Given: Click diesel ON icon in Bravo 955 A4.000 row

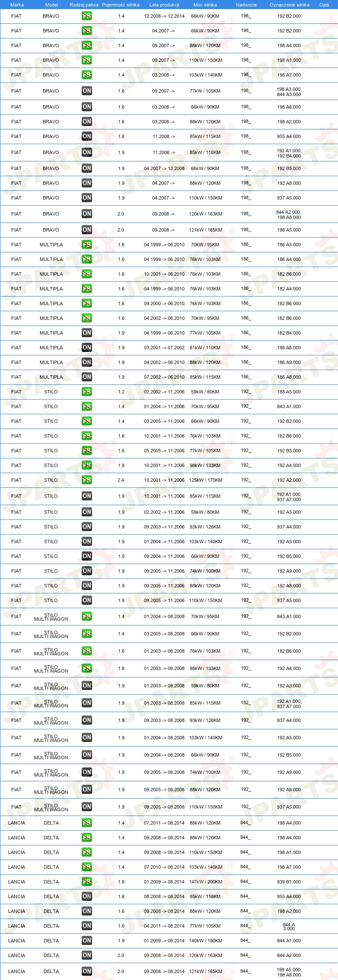Looking at the screenshot, I should click(x=86, y=136).
